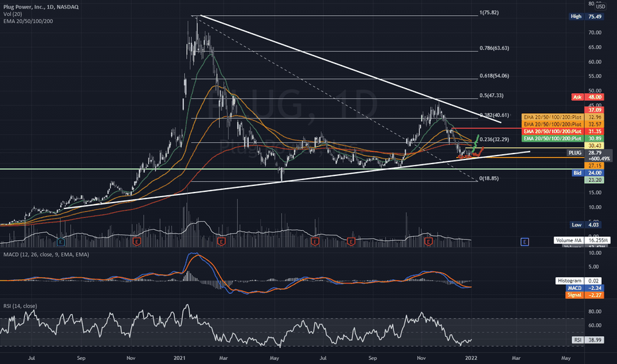Select the Plug Power, Inc. symbol title

tap(41, 7)
